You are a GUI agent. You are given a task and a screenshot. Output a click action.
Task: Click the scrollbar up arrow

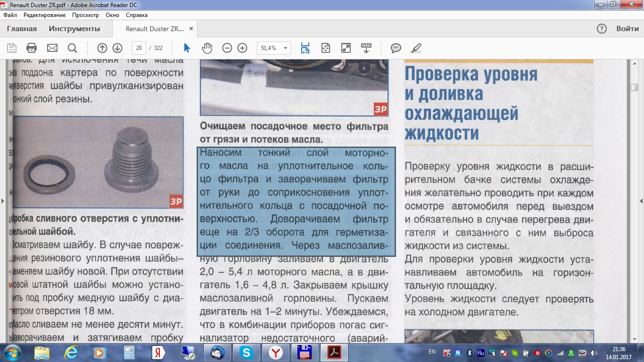[x=635, y=64]
